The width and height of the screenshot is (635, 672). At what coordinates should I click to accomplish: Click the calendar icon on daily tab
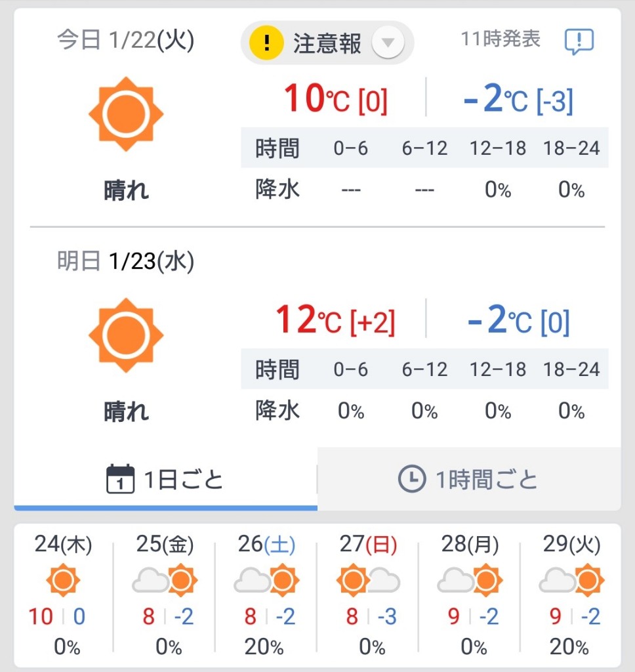coord(121,478)
